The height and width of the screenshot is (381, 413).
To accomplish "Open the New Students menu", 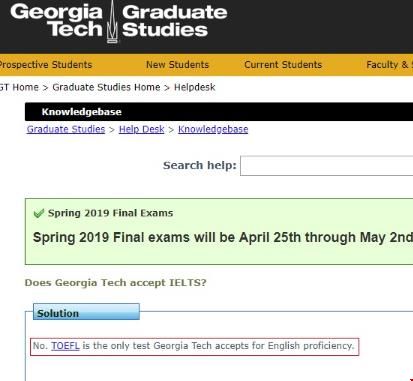I will (177, 65).
